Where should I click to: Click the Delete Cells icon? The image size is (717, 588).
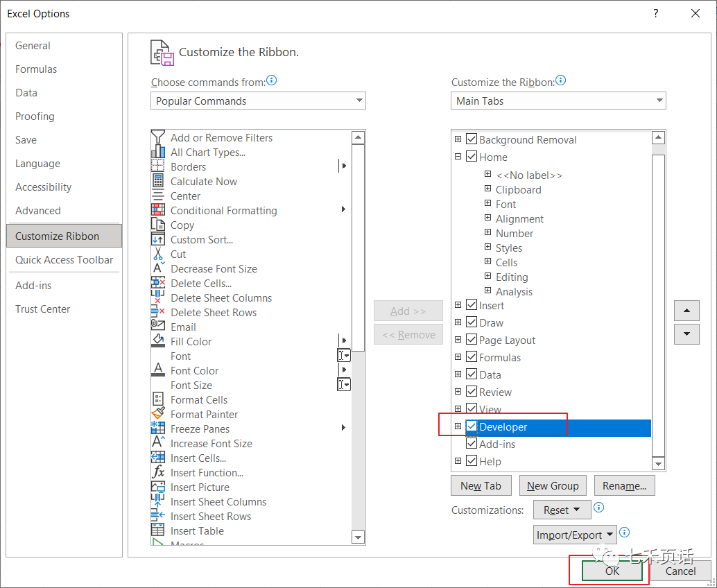point(158,283)
